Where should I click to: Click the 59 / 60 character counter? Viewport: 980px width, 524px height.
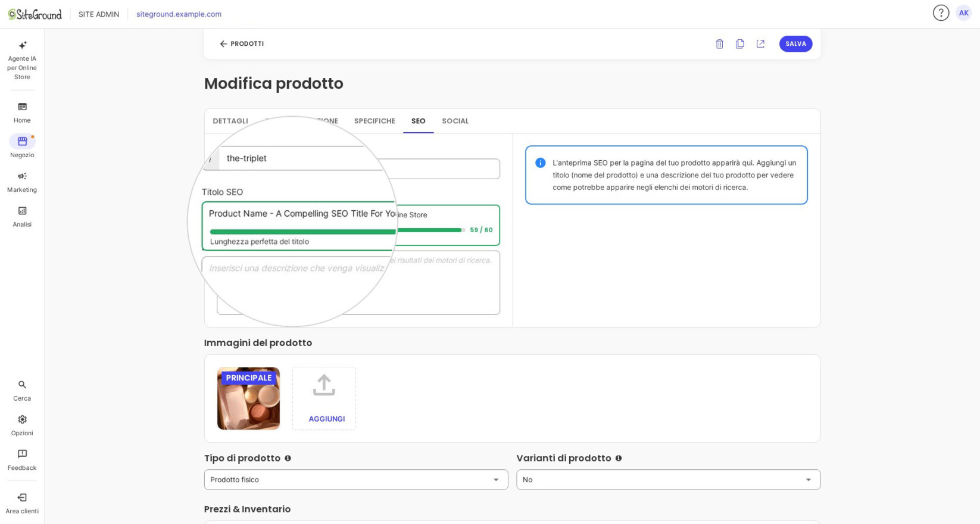(x=481, y=230)
